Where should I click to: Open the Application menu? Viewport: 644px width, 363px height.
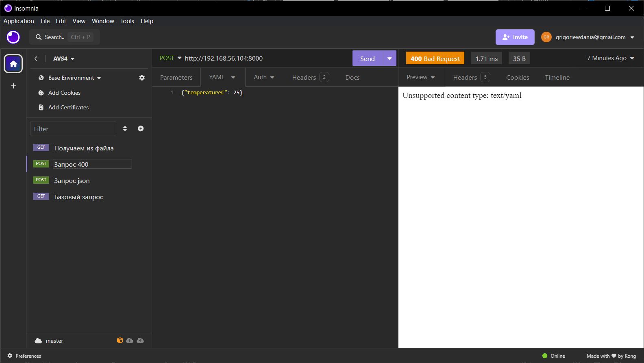[19, 21]
